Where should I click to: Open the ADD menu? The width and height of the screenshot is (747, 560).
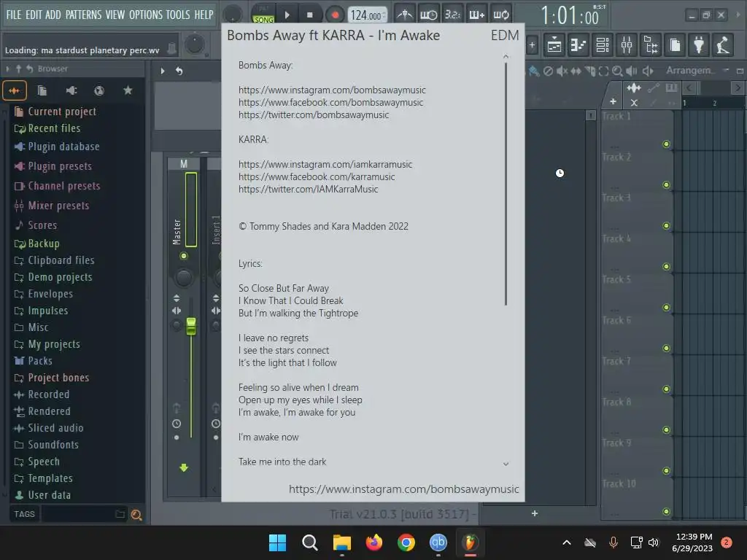click(x=53, y=15)
